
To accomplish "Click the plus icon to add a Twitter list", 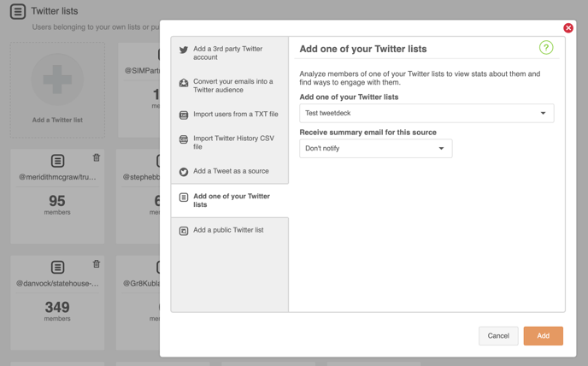I will click(57, 80).
